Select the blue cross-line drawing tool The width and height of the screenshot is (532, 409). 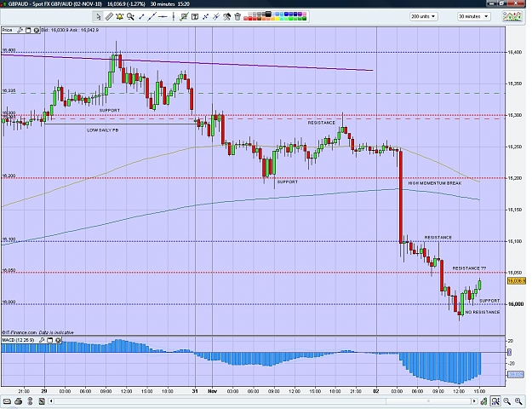click(x=205, y=16)
